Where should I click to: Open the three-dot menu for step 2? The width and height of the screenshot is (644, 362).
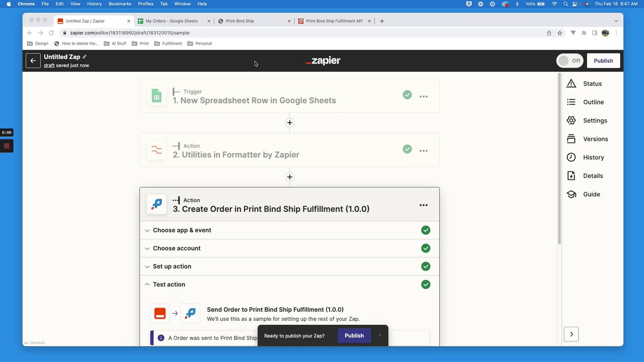tap(424, 151)
